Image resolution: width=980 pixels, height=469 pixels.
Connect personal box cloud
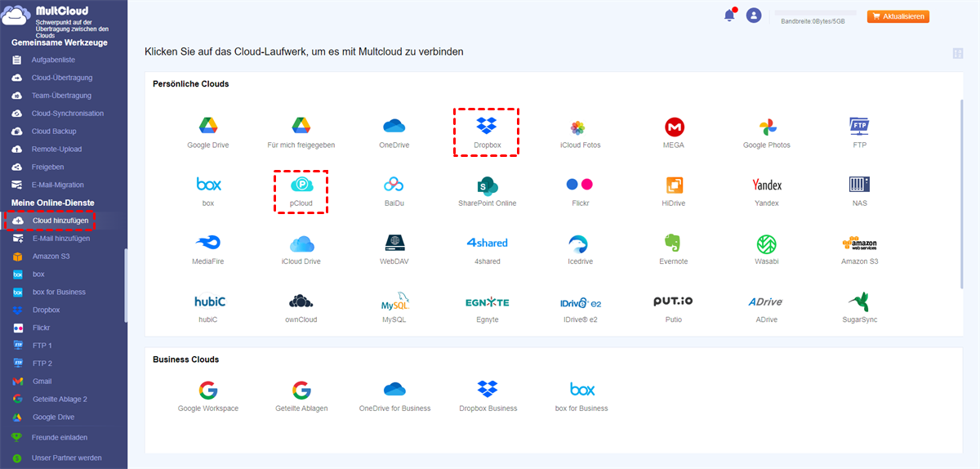click(208, 192)
